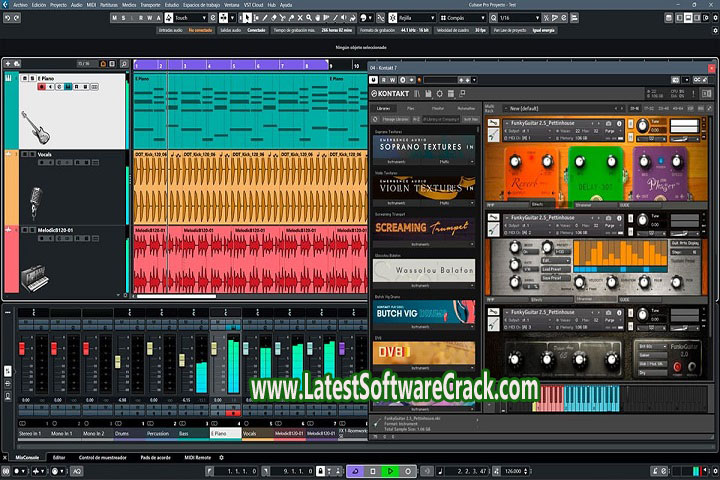
Task: Click bar 5 on the timeline ruler
Action: [233, 66]
